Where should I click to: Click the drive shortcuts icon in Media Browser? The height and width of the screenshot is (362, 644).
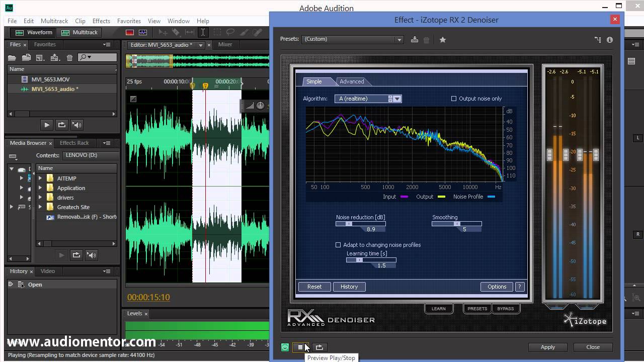[13, 156]
